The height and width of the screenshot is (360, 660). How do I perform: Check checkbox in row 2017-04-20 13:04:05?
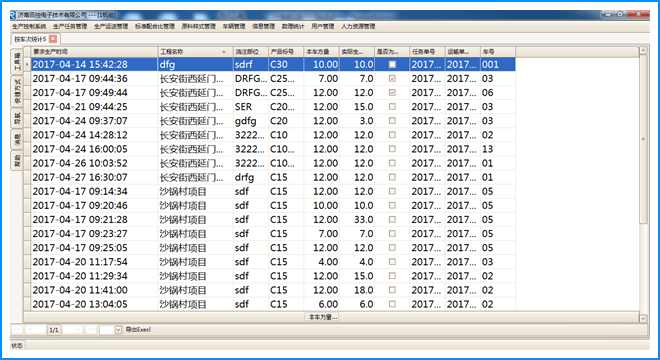click(392, 304)
